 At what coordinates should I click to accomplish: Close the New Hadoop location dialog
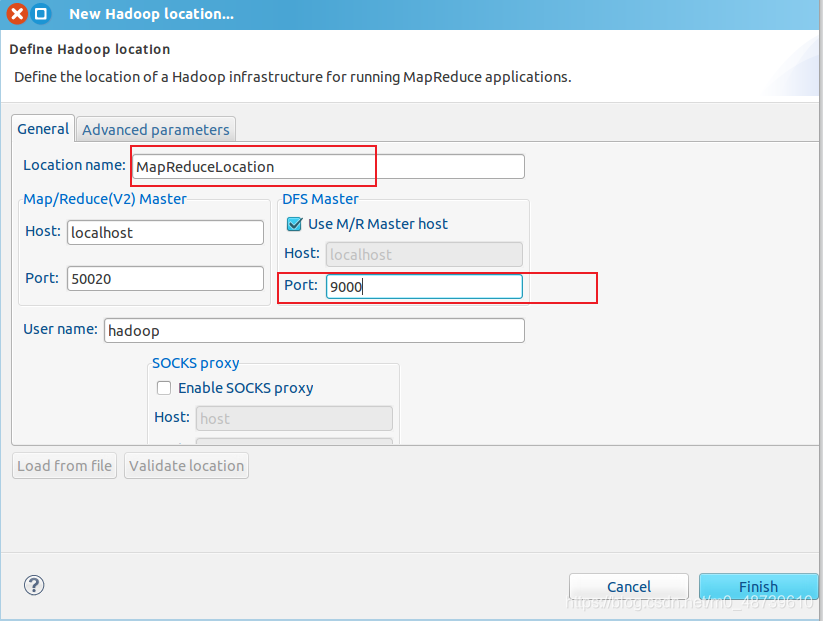click(x=17, y=14)
